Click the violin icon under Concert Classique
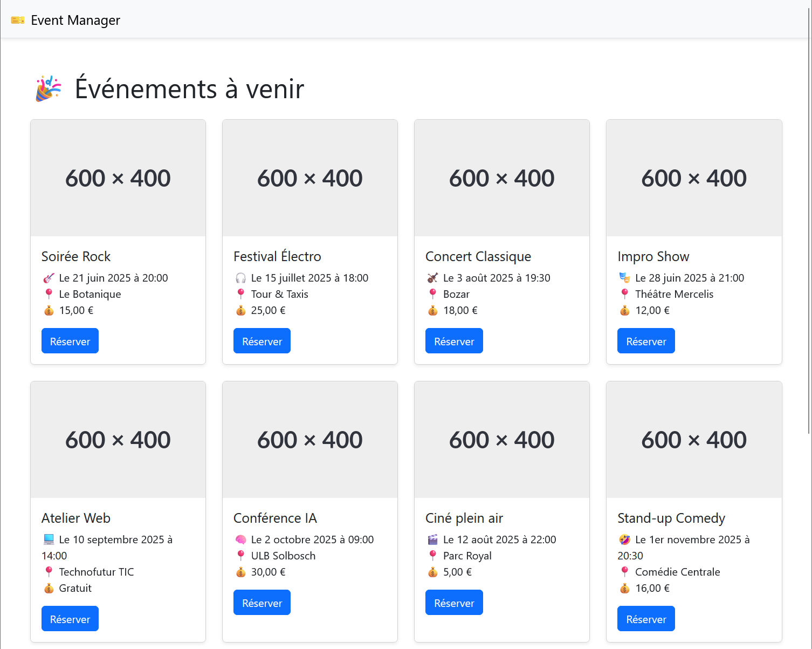The image size is (812, 649). (x=432, y=278)
